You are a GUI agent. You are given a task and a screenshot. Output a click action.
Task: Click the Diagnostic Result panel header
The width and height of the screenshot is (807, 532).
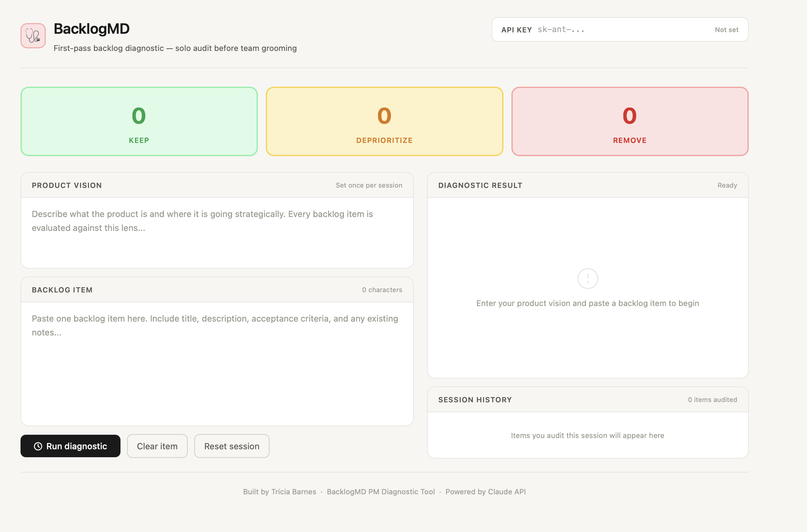480,185
